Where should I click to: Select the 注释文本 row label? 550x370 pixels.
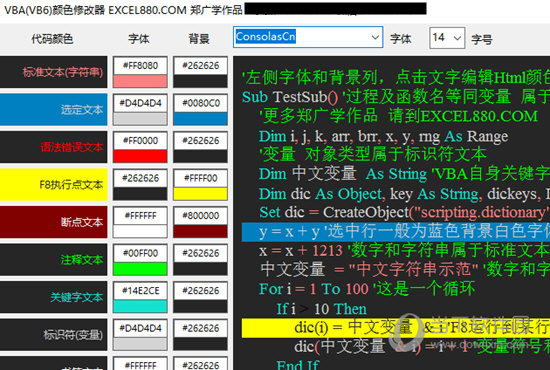click(53, 260)
